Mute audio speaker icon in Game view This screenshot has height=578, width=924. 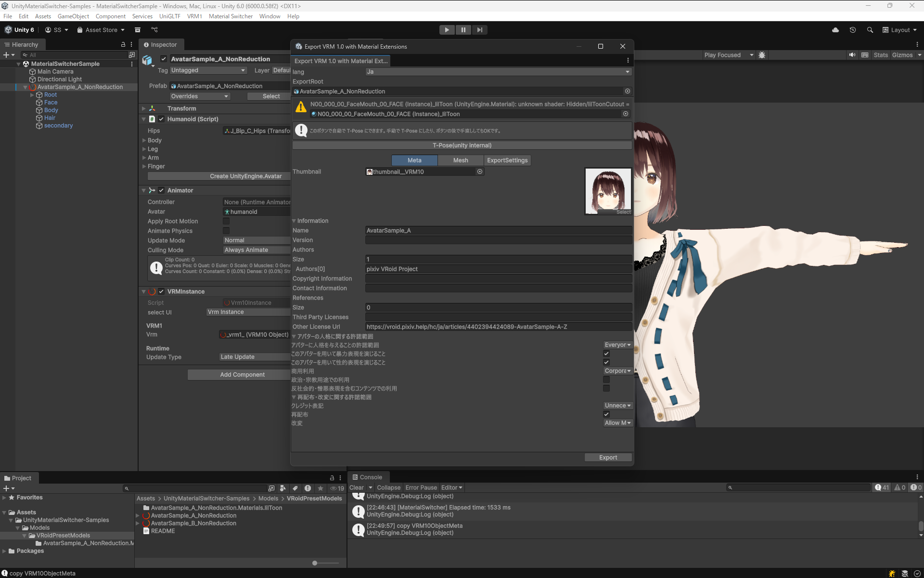tap(852, 55)
